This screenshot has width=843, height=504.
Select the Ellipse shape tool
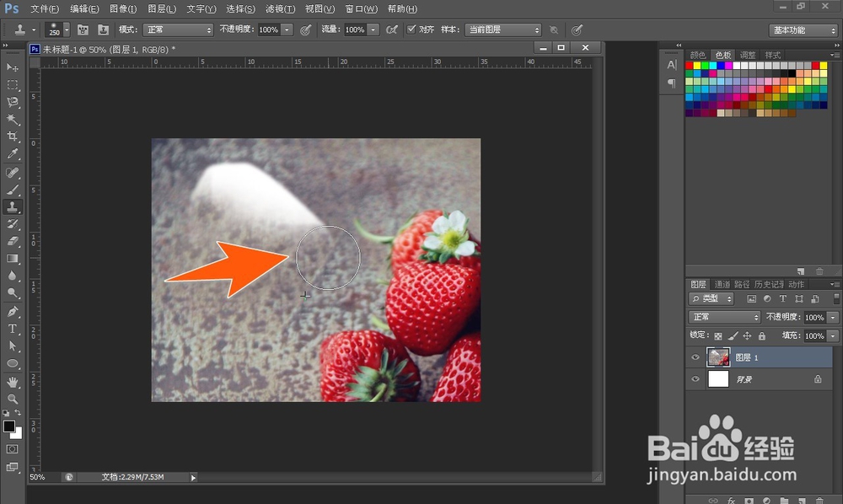(12, 363)
